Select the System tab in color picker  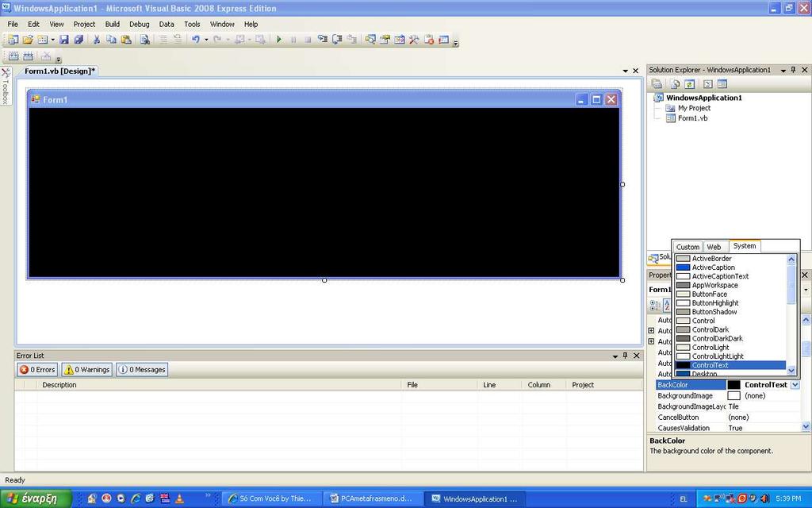coord(745,246)
